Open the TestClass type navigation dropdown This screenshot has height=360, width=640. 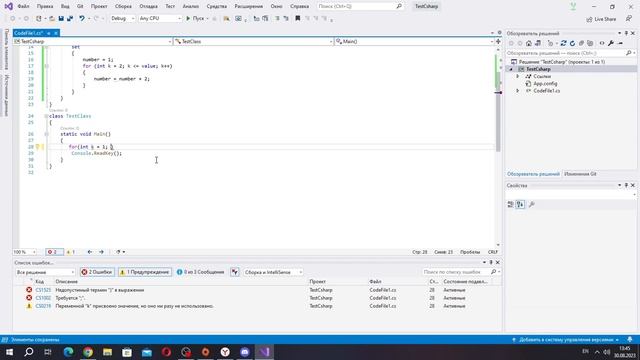tap(253, 41)
